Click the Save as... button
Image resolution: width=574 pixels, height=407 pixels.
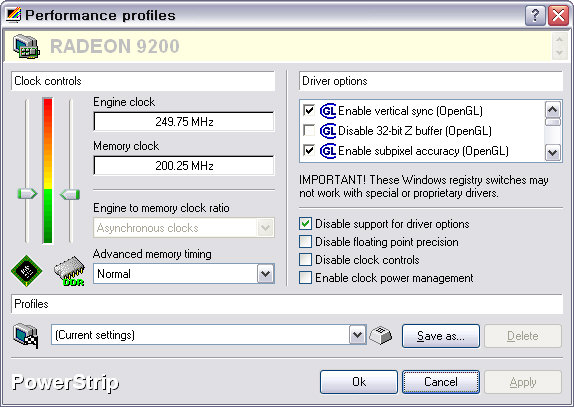coord(441,336)
